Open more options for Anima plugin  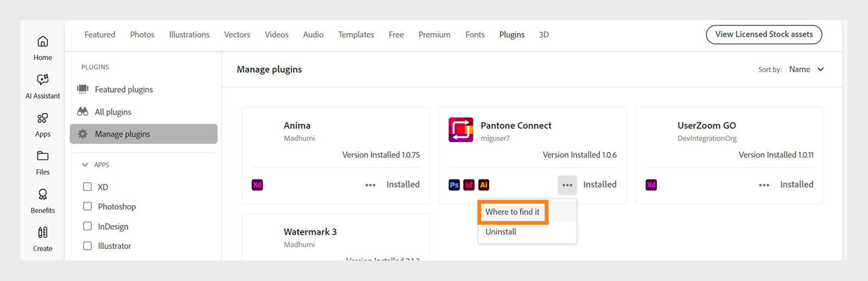pos(371,185)
